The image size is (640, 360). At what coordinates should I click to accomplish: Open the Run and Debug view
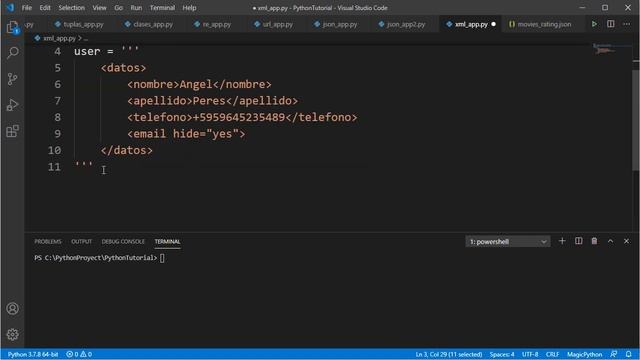click(x=13, y=105)
